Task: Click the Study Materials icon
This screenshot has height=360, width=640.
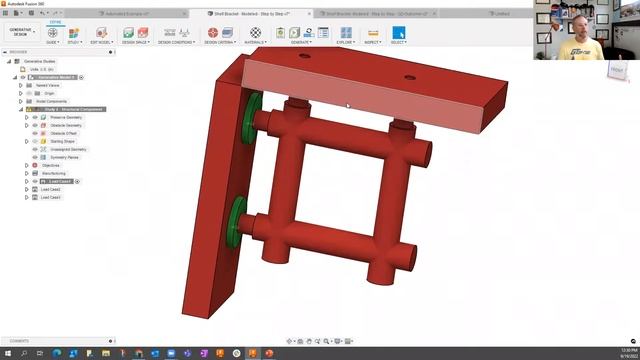Action: [256, 32]
